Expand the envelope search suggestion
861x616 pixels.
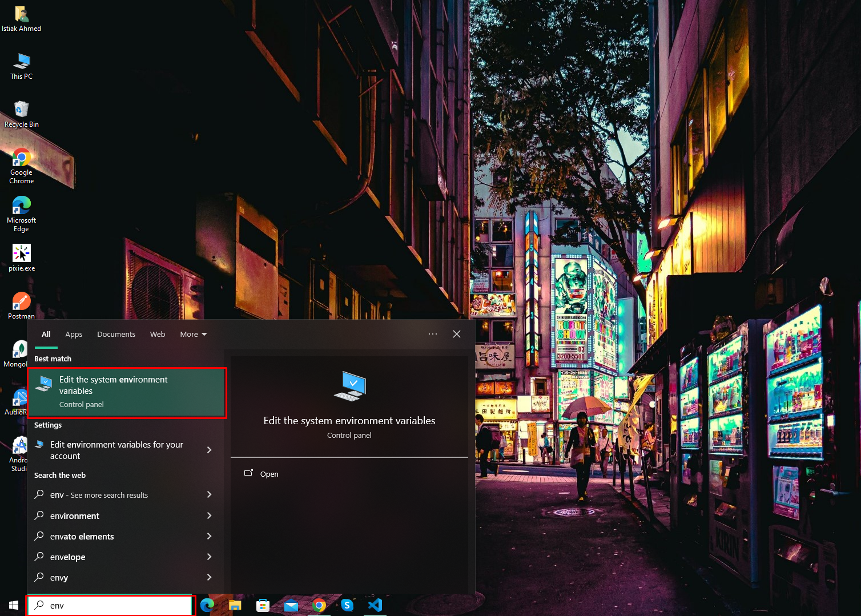[67, 557]
